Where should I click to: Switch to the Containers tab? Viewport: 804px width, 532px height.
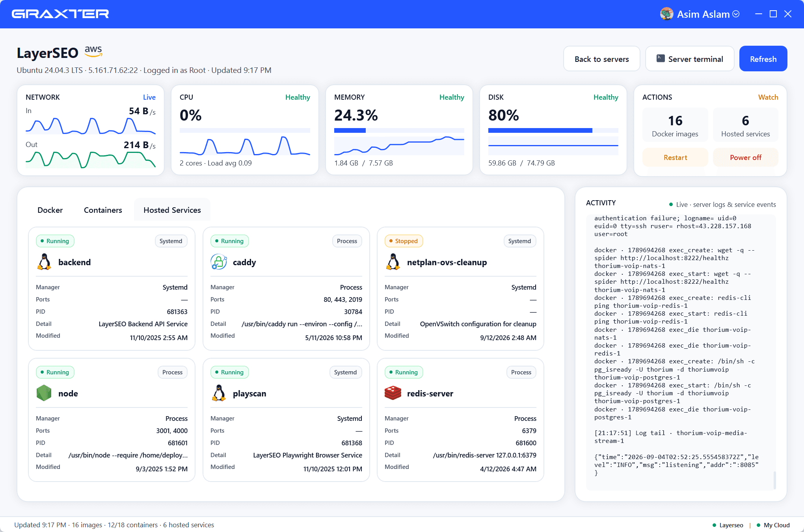pyautogui.click(x=103, y=210)
